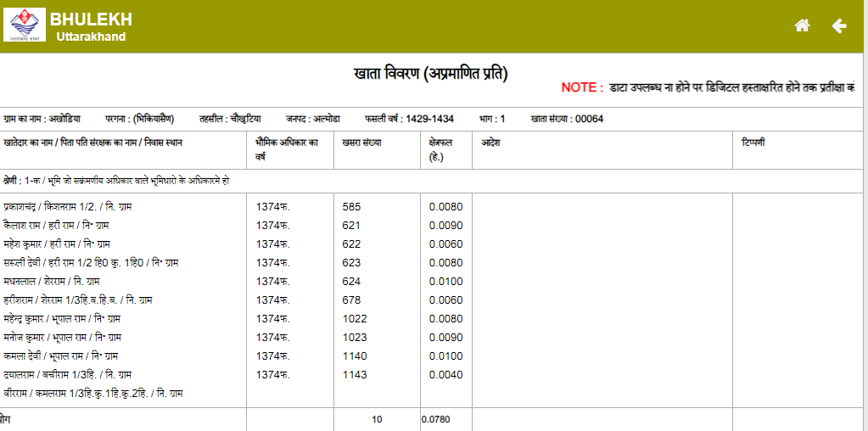Select the प्रकाशचंद्र / किशनराम row
This screenshot has width=868, height=431.
pos(68,207)
